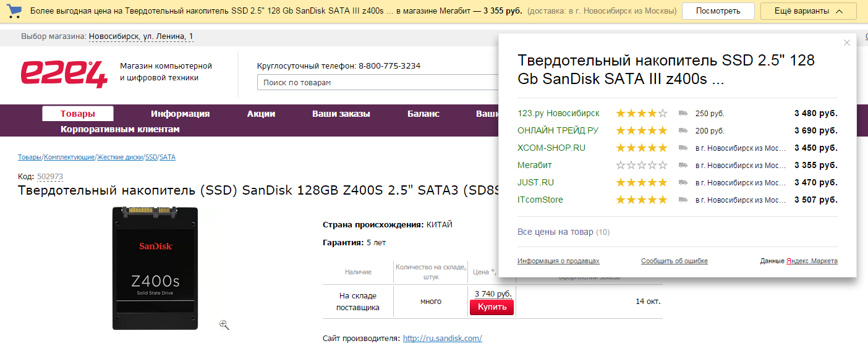
Task: Click empty star rating of Мегабит
Action: point(642,166)
